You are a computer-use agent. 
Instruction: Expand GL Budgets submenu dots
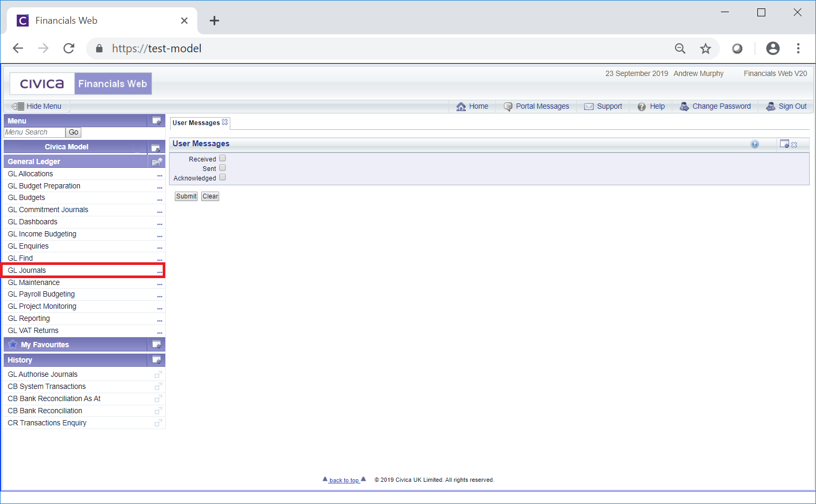[160, 199]
